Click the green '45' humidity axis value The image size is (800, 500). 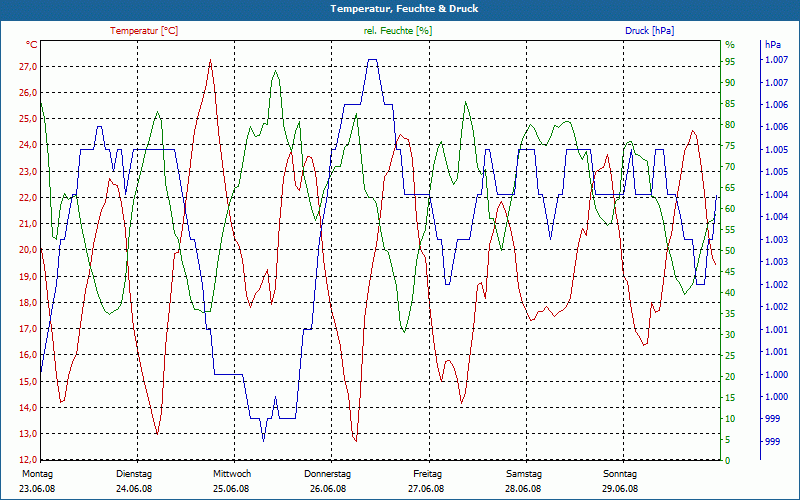pyautogui.click(x=730, y=271)
